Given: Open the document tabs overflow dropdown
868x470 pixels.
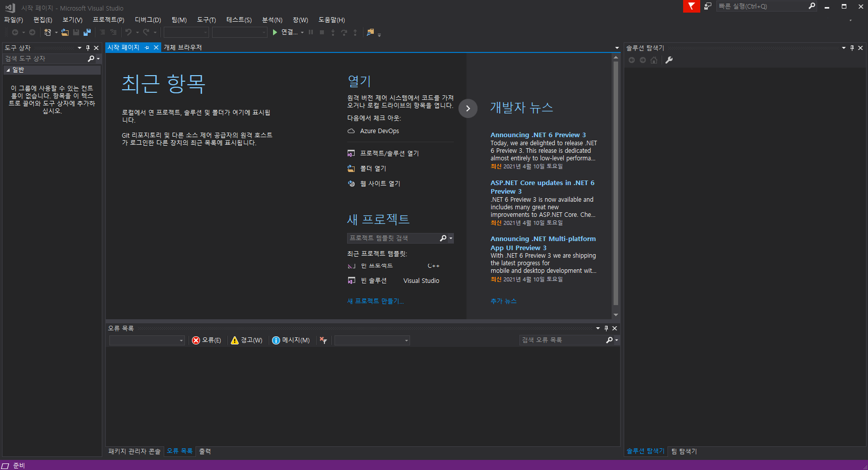Looking at the screenshot, I should click(x=617, y=48).
